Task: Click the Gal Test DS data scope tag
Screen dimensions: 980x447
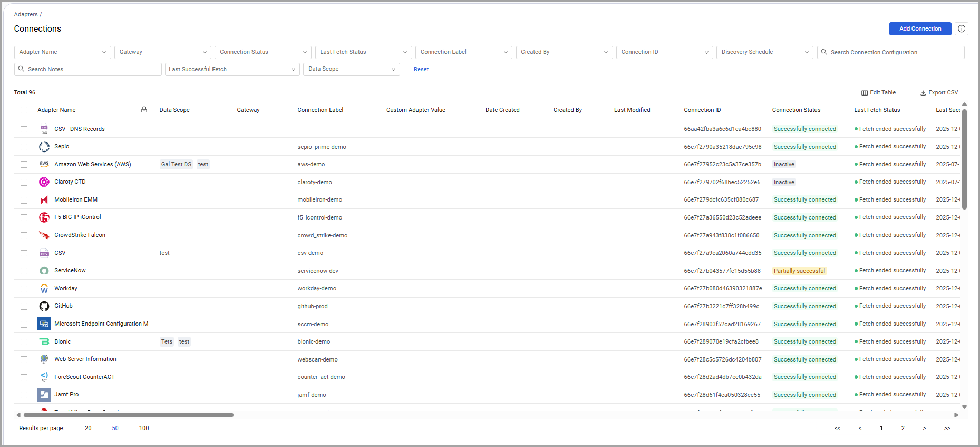Action: (x=176, y=165)
